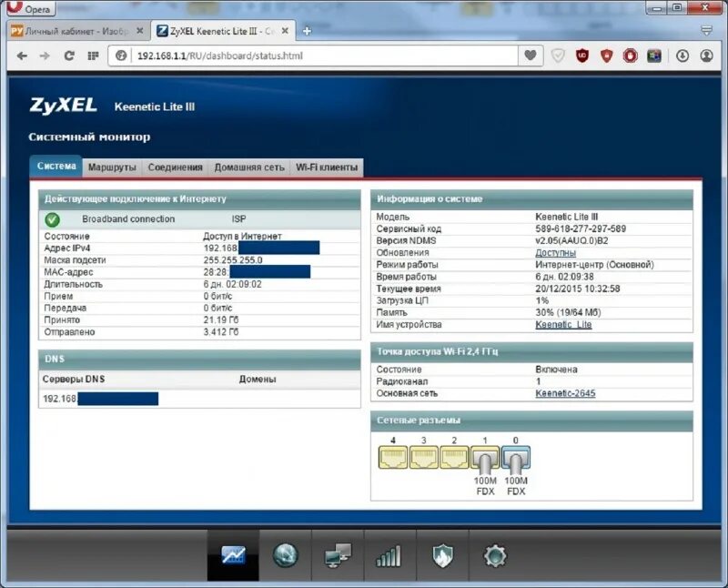Screen dimensions: 728x588
Task: Select the Система tab
Action: pos(56,167)
